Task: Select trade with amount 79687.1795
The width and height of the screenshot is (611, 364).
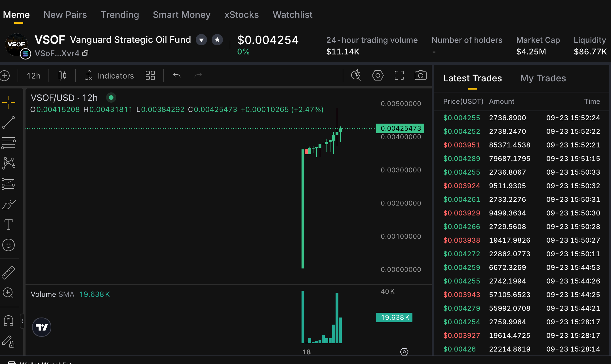Action: pyautogui.click(x=522, y=159)
